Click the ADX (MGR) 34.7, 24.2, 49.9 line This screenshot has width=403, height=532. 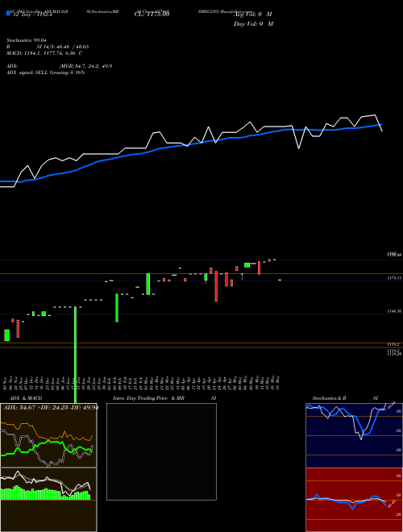[x=60, y=66]
